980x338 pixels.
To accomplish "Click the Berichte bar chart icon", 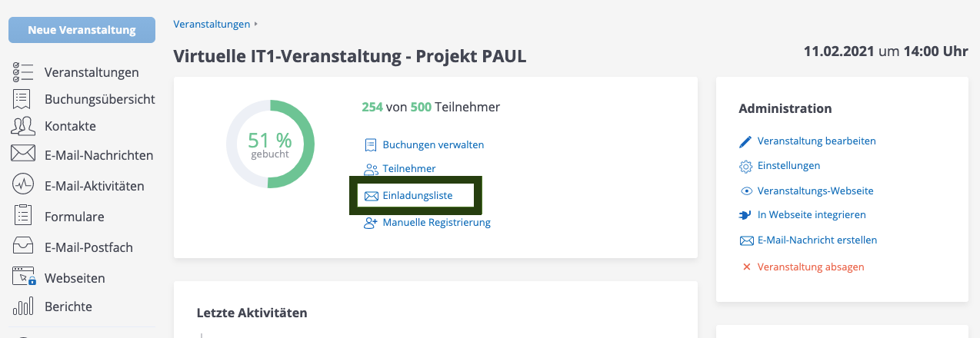I will point(22,307).
